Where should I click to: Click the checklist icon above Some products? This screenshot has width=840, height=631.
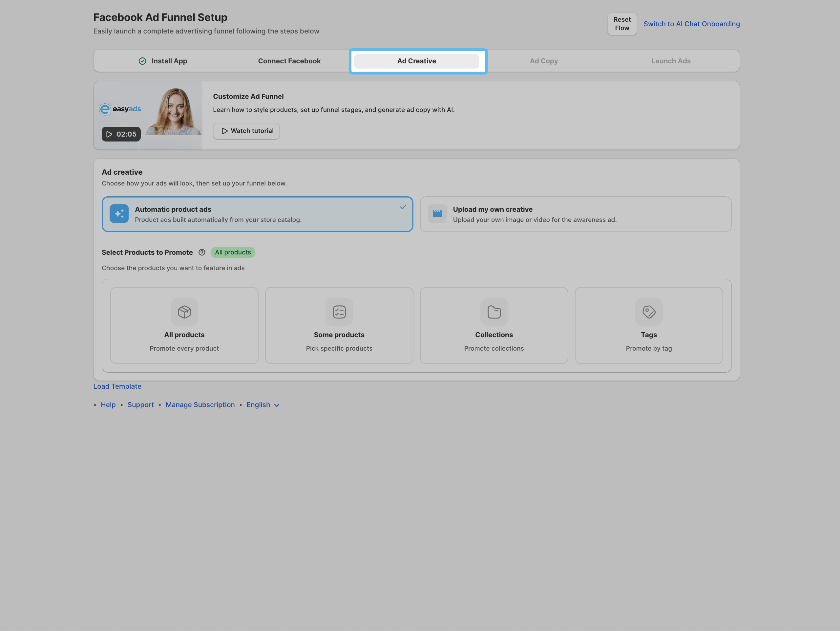tap(339, 312)
